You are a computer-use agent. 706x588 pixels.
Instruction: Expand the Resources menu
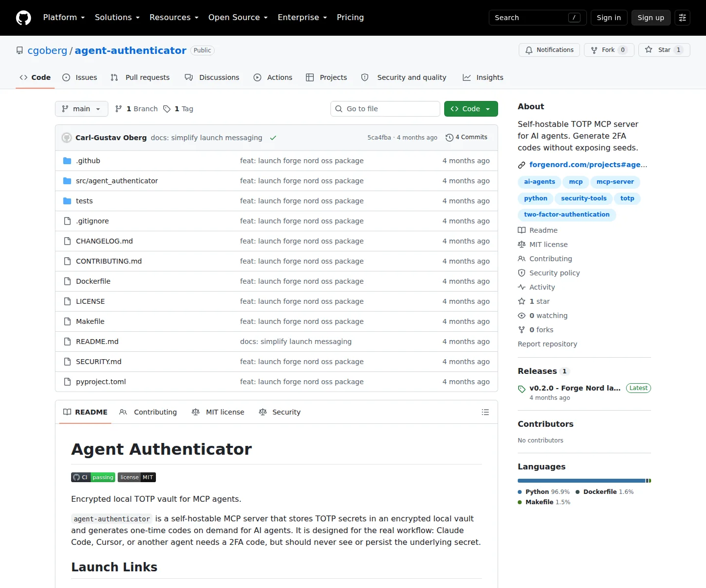(174, 18)
